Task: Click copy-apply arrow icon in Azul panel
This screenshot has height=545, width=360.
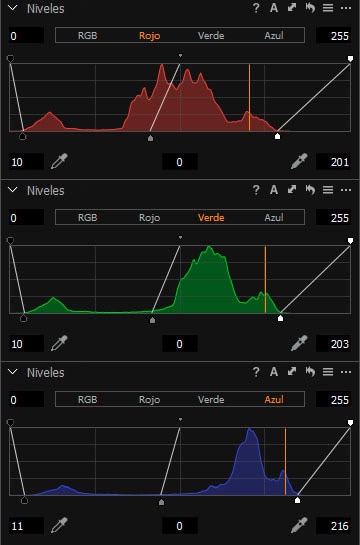Action: click(x=292, y=372)
